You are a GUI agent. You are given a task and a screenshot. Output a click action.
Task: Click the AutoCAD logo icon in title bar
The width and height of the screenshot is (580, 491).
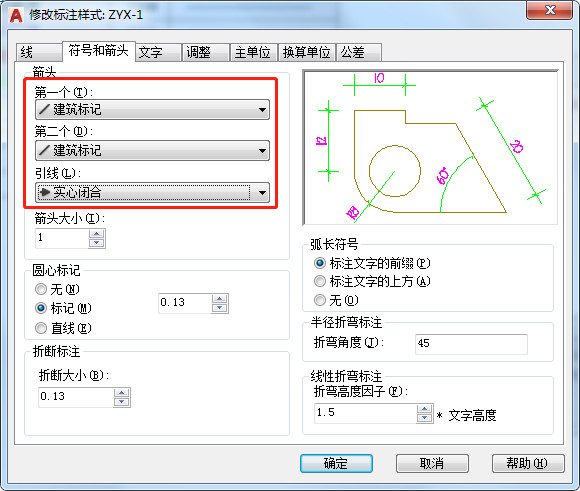16,15
